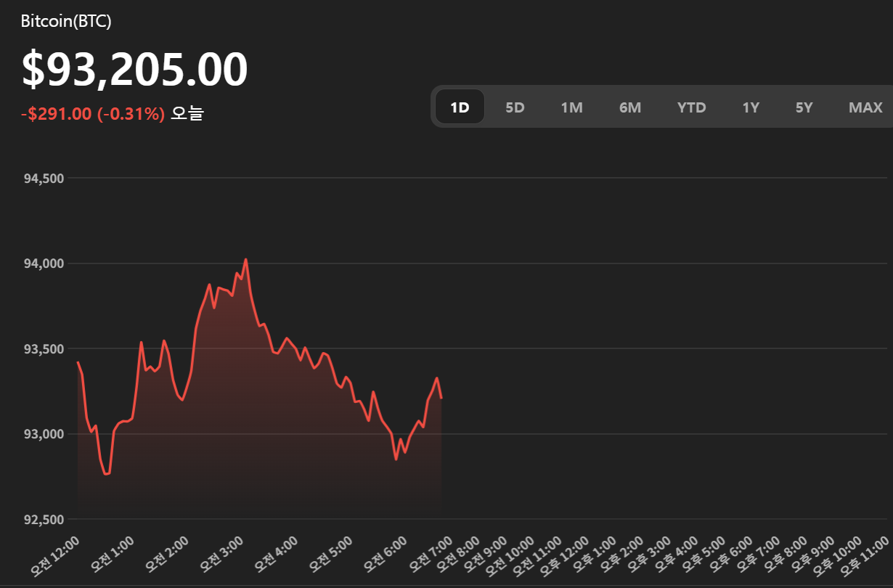Click the 오전 3:00 x-axis label
The height and width of the screenshot is (588, 893).
221,554
